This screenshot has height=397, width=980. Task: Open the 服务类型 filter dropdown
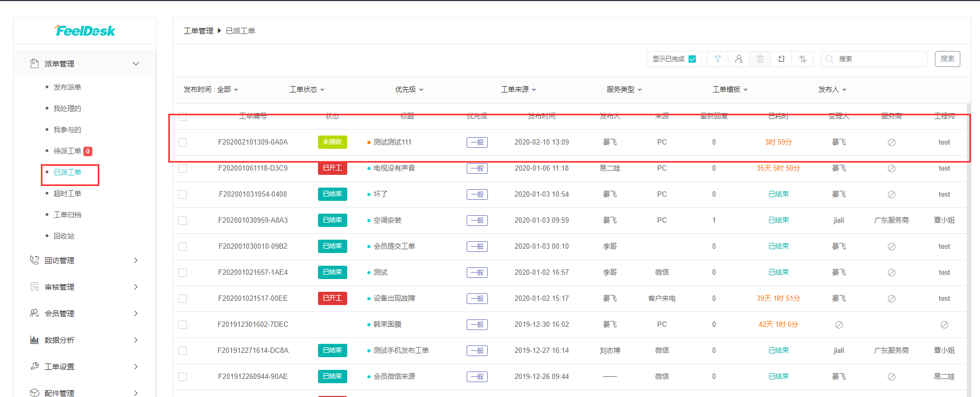[x=624, y=89]
